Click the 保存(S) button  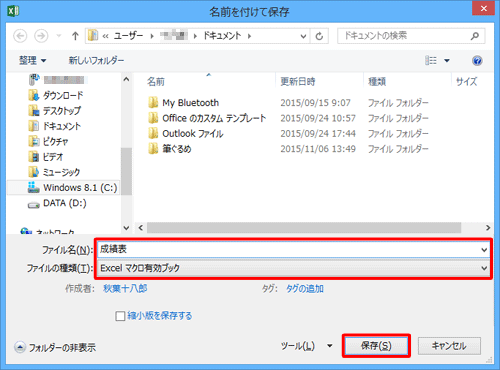pos(376,346)
